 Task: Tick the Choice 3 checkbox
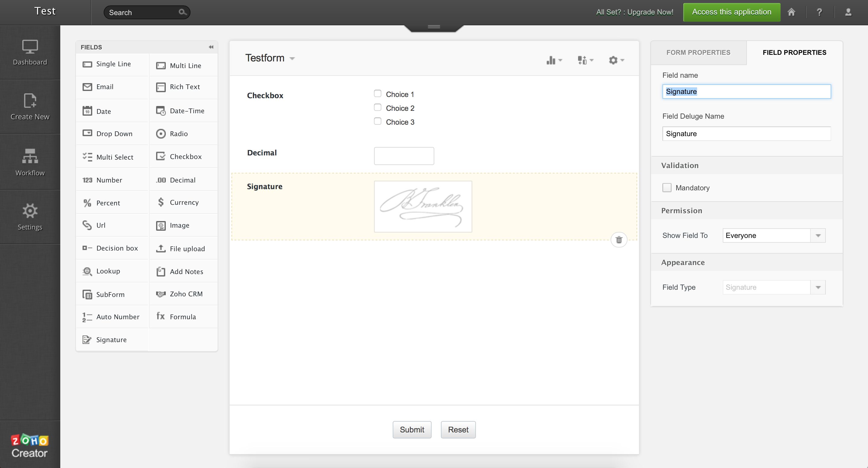pos(377,121)
